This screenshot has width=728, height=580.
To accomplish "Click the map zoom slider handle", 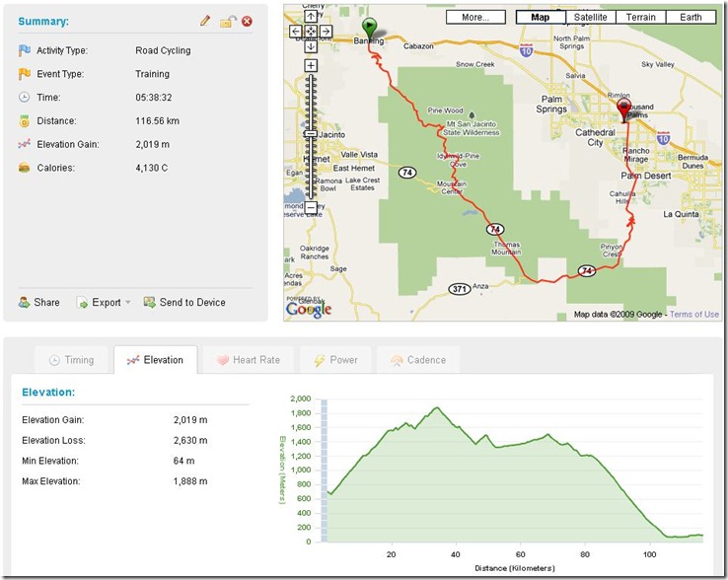I will coord(311,134).
